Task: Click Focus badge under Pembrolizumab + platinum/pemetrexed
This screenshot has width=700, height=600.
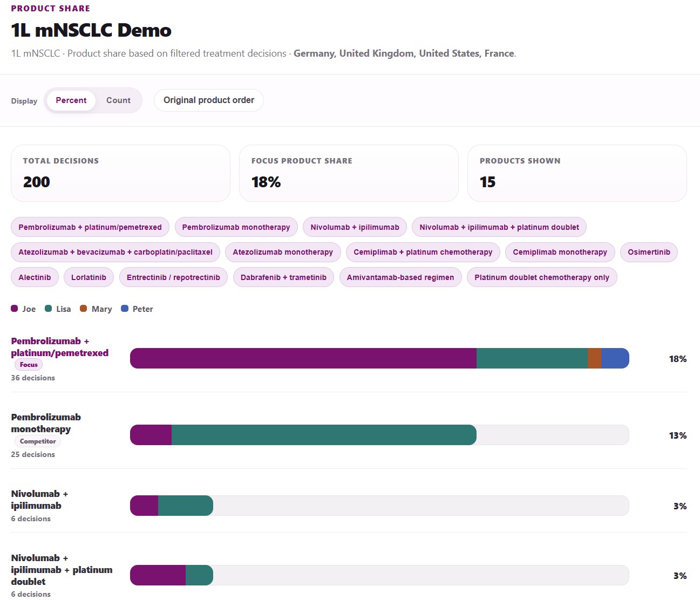Action: click(x=29, y=365)
